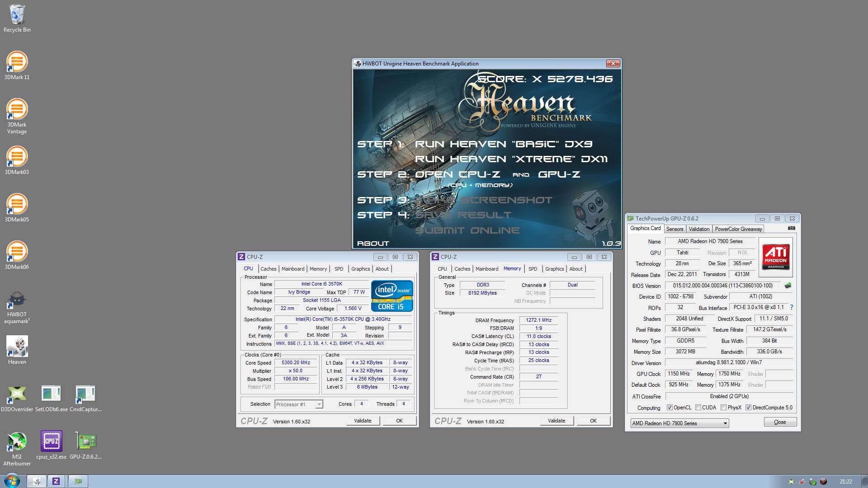Click ATI CrossFire Enabled (2 GPUs) value
Viewport: 868px width, 488px height.
click(x=729, y=396)
